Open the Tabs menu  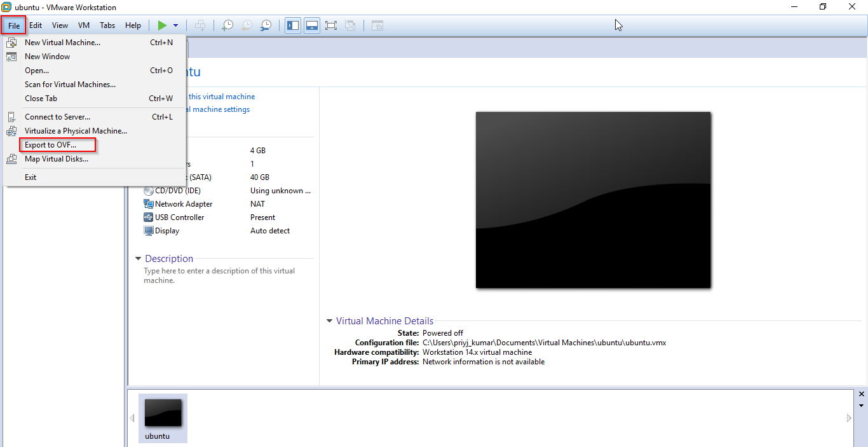pos(107,25)
